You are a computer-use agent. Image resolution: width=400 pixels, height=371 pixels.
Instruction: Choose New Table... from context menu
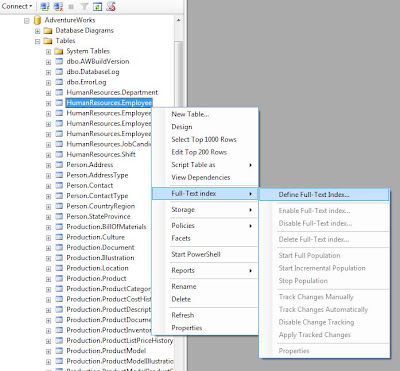click(x=205, y=114)
